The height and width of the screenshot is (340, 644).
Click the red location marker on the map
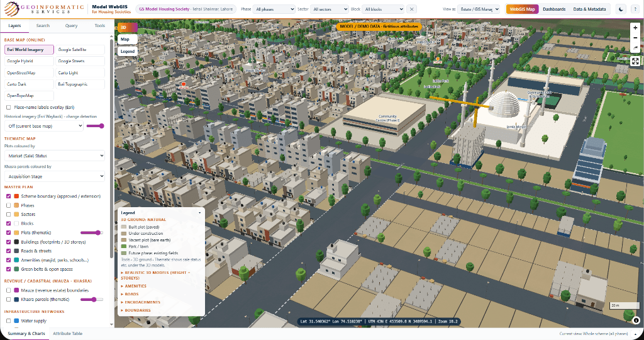(184, 84)
